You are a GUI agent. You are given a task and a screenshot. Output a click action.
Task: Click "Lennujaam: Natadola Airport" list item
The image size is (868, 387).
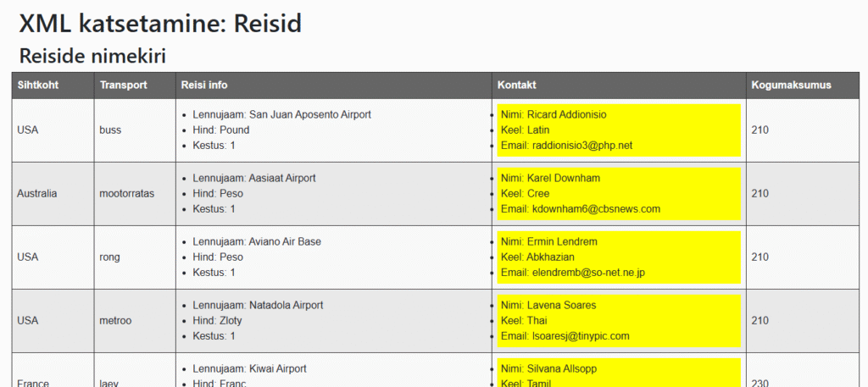[258, 305]
